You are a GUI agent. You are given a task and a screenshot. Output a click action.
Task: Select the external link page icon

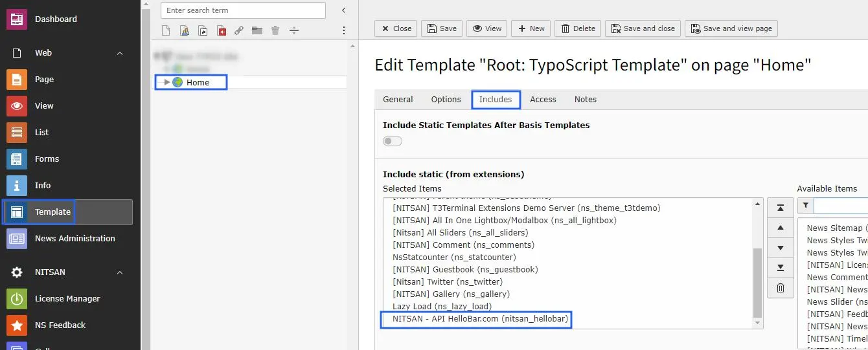point(239,30)
